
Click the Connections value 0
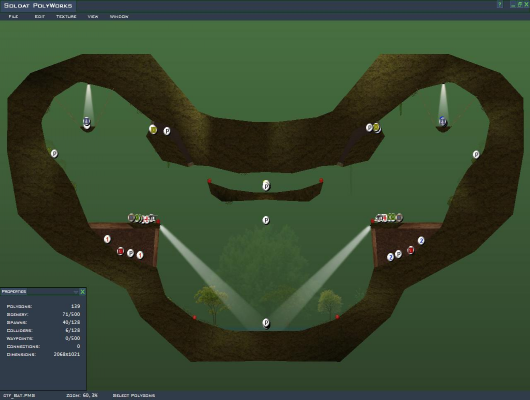78,346
